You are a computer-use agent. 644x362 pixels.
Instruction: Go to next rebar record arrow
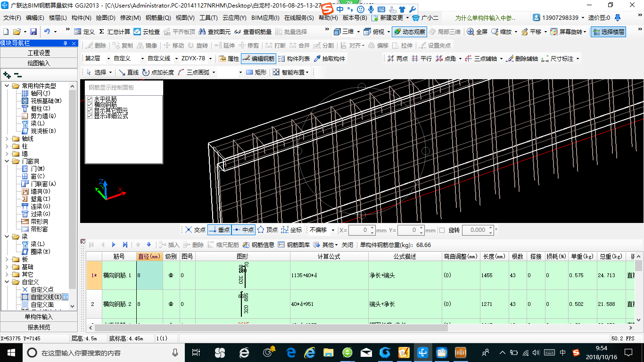pyautogui.click(x=114, y=245)
